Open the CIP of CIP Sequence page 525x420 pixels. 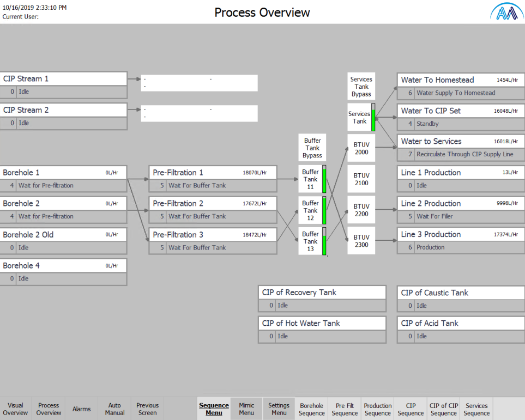click(444, 409)
